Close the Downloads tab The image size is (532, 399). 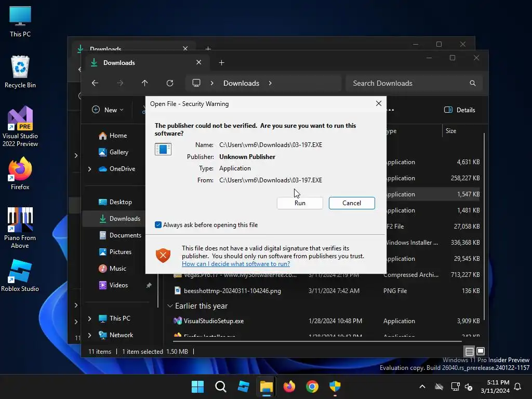click(199, 62)
